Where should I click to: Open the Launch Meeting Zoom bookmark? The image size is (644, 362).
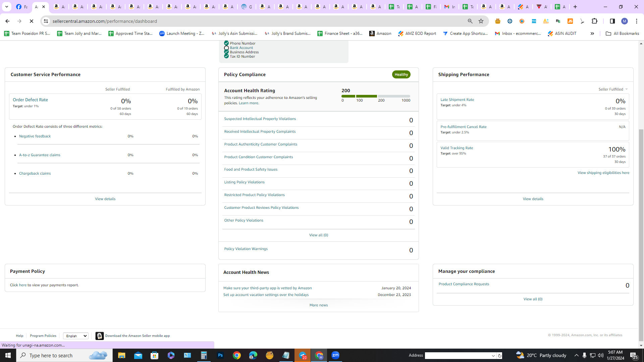coord(182,34)
